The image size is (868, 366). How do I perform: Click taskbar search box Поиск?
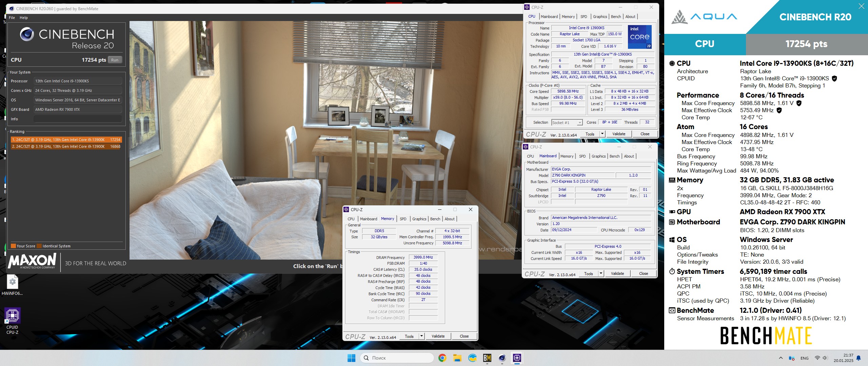397,358
